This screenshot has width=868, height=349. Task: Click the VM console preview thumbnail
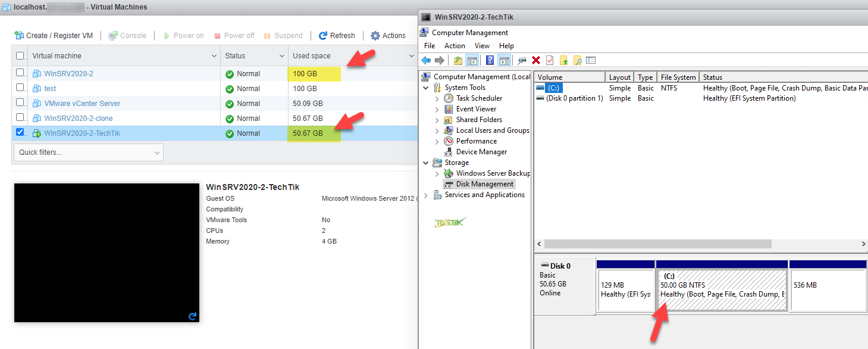tap(106, 253)
